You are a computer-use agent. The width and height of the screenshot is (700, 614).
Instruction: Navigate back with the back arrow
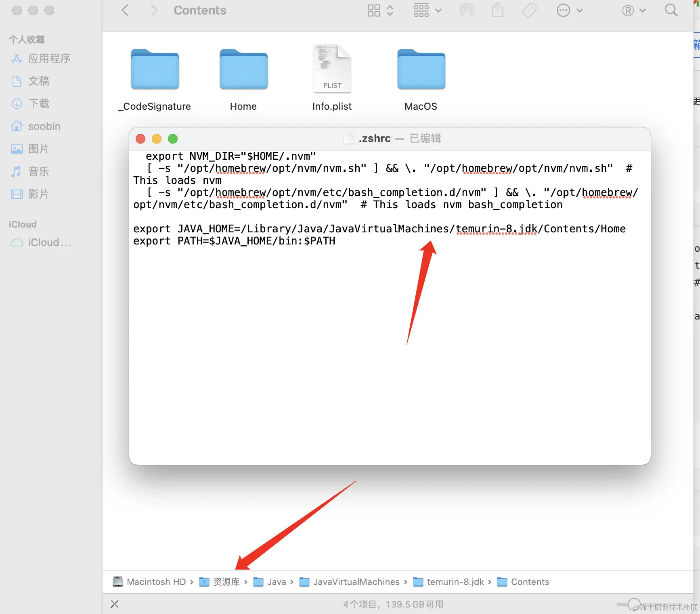pos(125,10)
